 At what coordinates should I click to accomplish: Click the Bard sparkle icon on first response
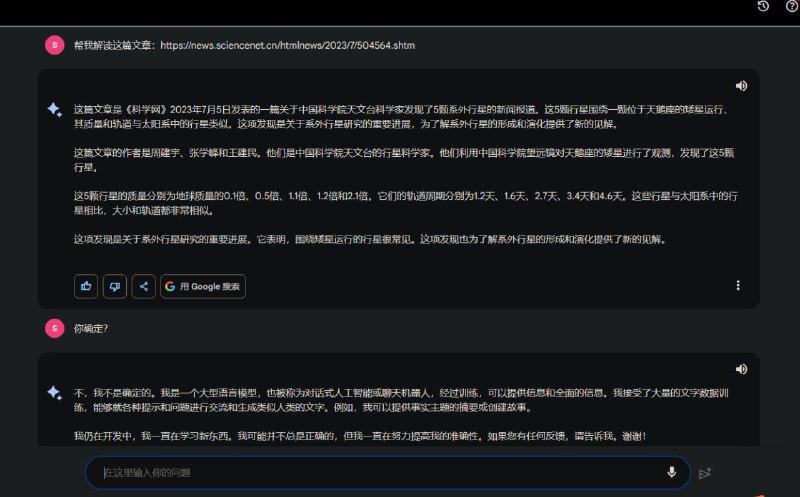[55, 111]
